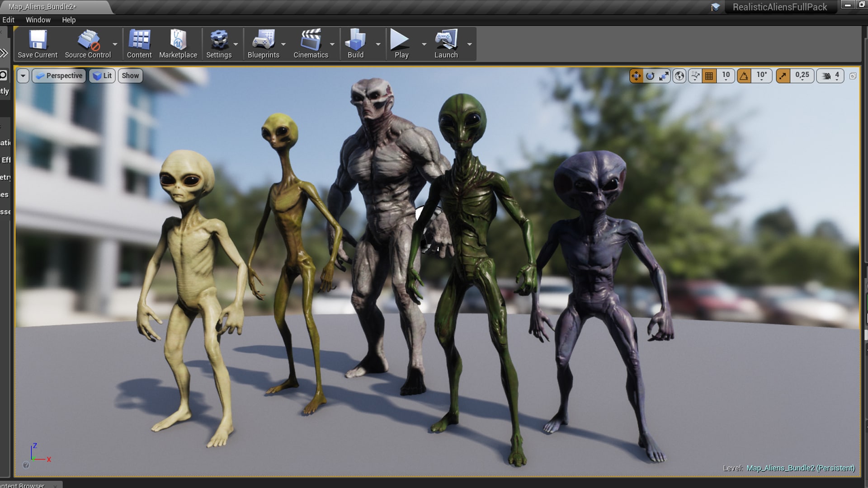This screenshot has height=488, width=868.
Task: Click the Save Current button
Action: click(38, 43)
